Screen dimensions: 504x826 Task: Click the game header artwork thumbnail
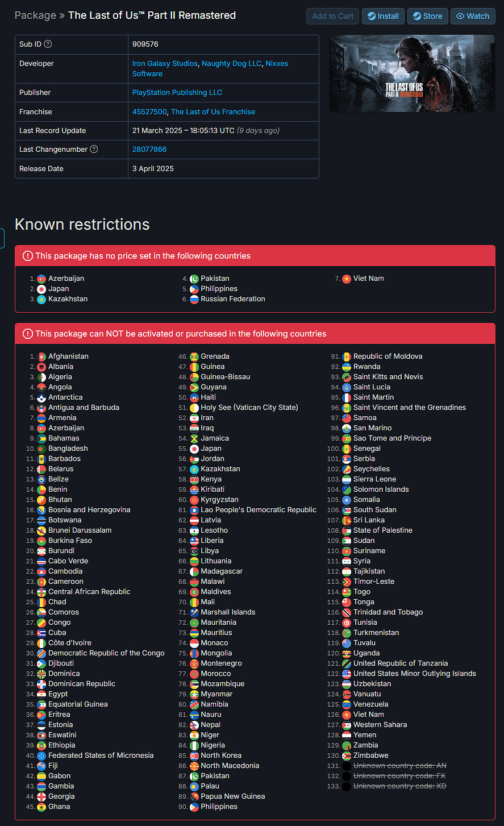click(412, 73)
